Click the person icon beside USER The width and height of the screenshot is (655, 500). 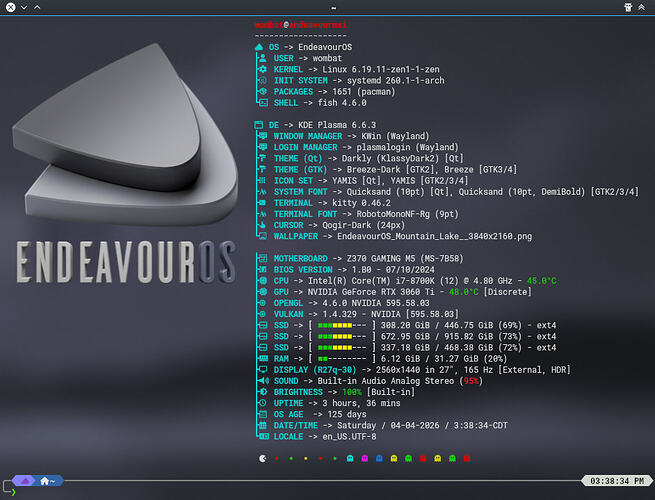(263, 58)
